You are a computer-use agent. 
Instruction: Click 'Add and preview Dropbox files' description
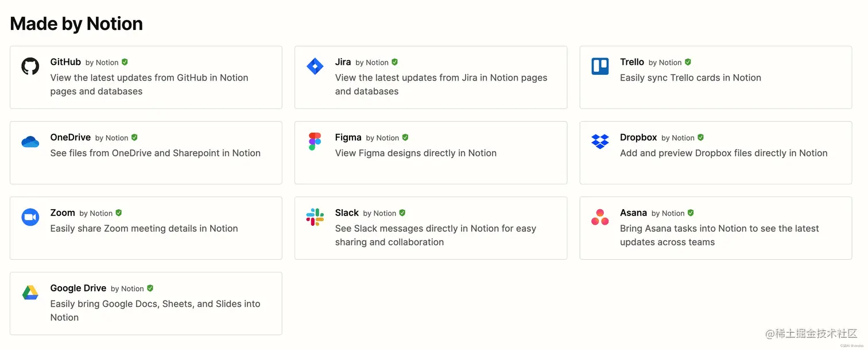pos(724,153)
